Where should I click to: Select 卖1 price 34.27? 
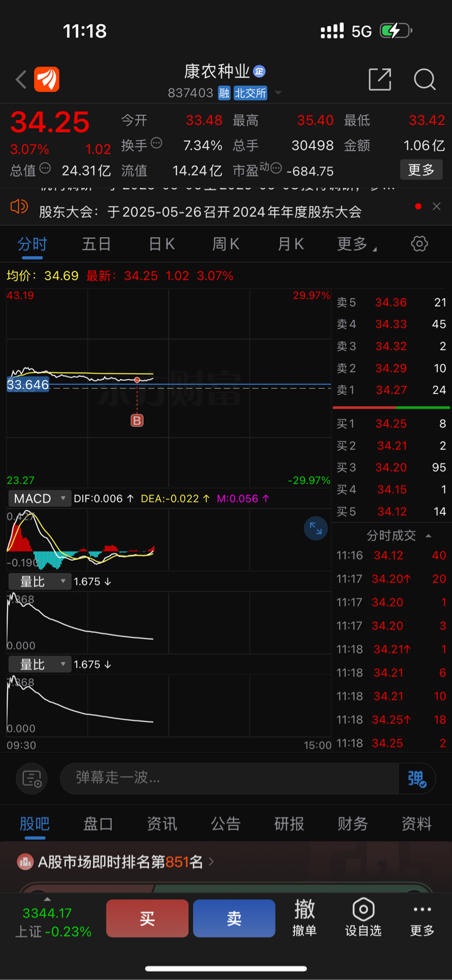click(391, 390)
